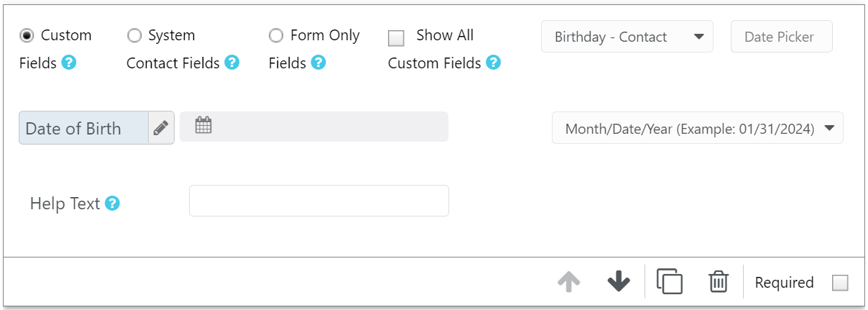Screen dimensions: 868x310
Task: Open help tooltip next to System Contact Fields
Action: point(232,63)
